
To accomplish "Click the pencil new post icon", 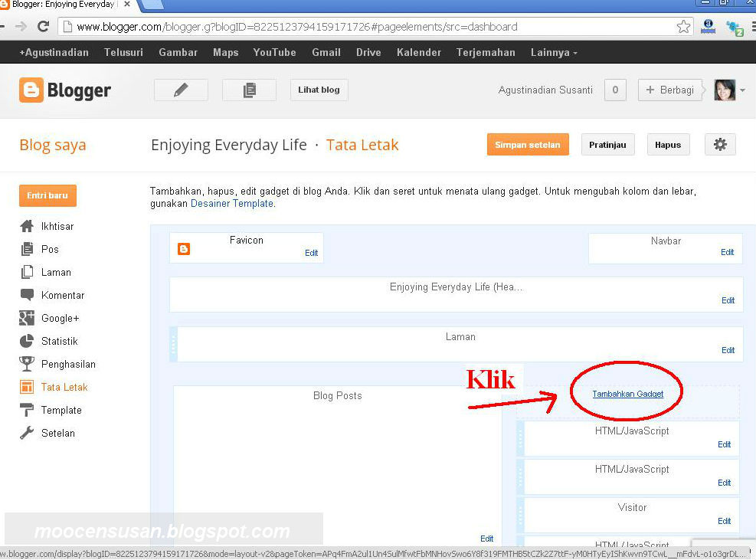I will pos(181,90).
